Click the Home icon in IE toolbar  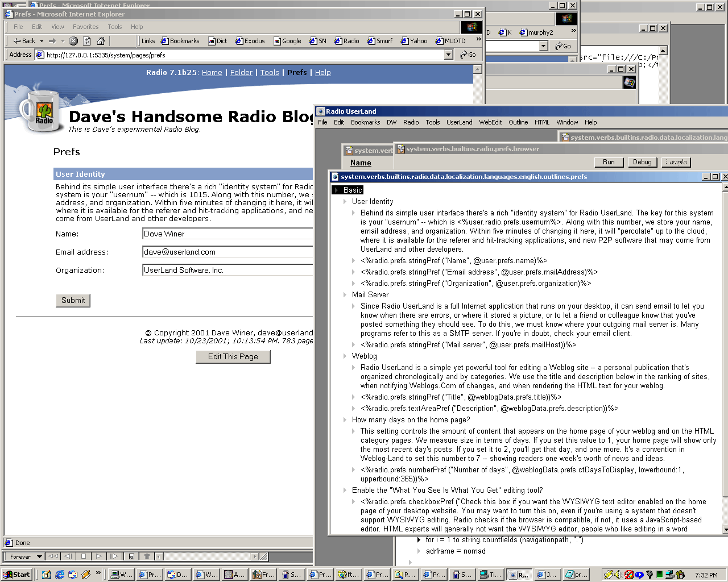coord(101,41)
